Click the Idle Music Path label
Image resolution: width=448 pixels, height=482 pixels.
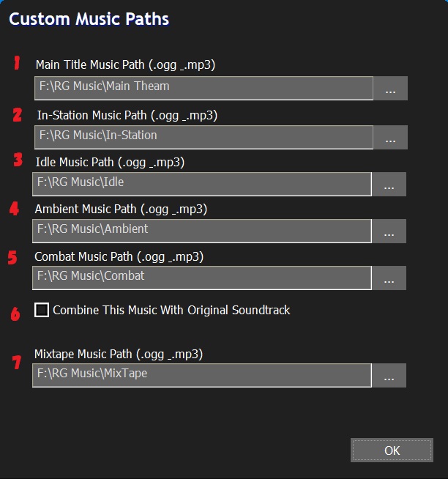110,162
